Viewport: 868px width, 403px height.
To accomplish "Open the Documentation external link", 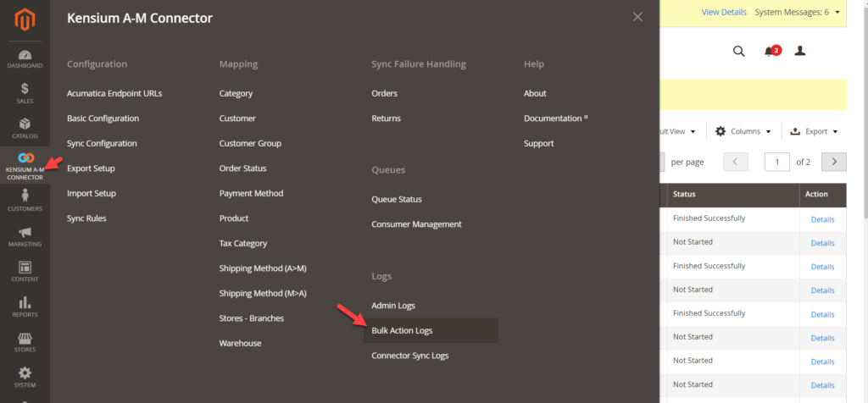I will 556,119.
